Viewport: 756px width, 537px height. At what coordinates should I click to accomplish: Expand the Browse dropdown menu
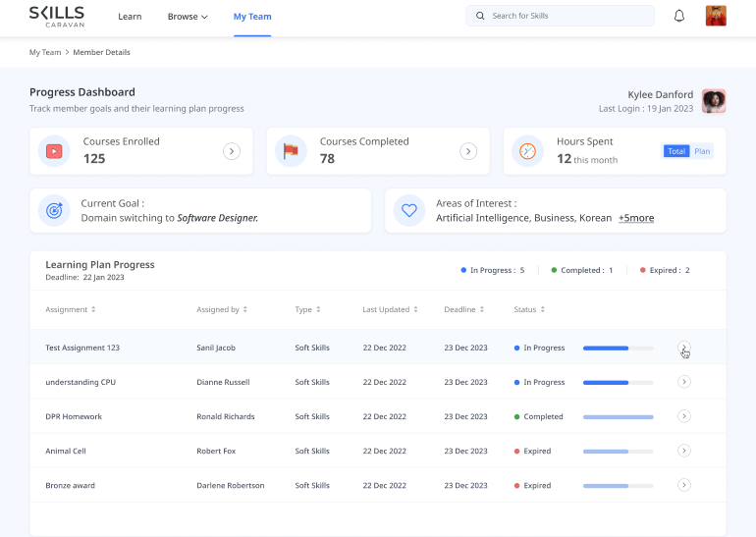point(187,17)
